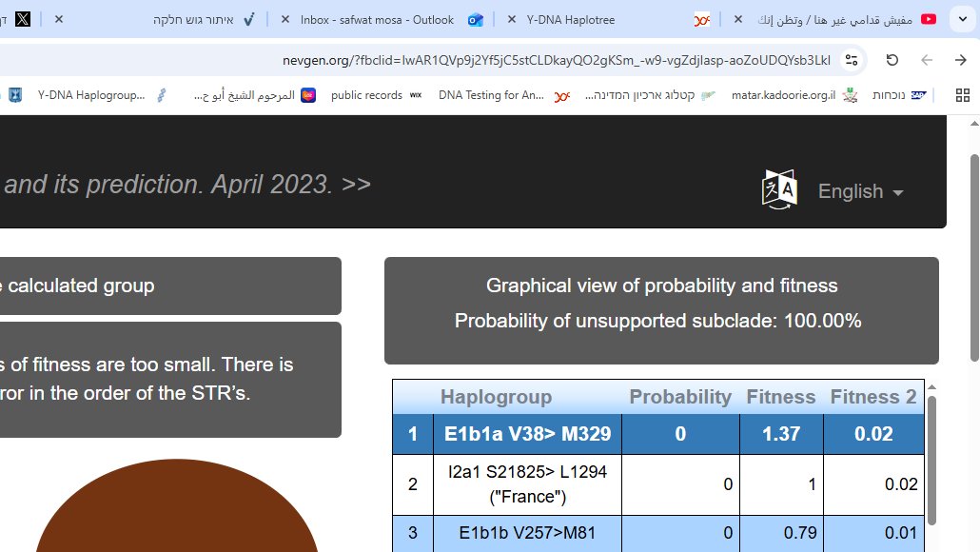Click the page scrollbar up arrow
This screenshot has width=980, height=552.
(x=974, y=123)
